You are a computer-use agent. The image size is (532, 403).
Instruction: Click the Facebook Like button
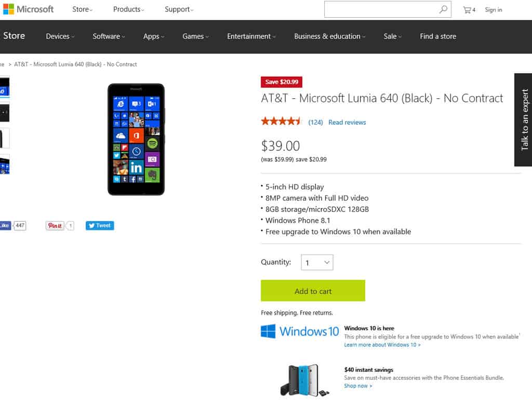coord(5,226)
